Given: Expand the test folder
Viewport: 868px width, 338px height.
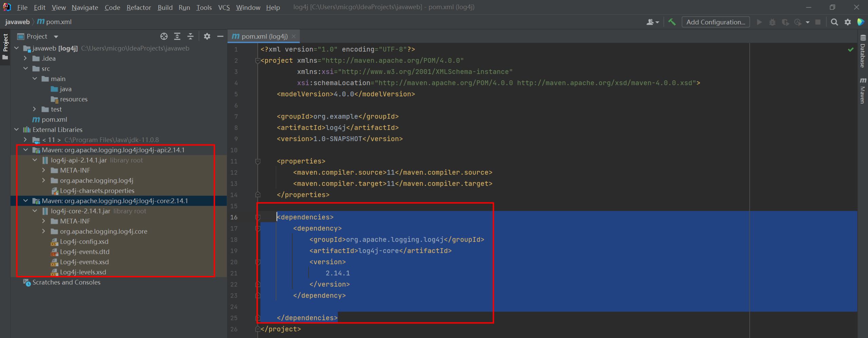Looking at the screenshot, I should (x=35, y=109).
